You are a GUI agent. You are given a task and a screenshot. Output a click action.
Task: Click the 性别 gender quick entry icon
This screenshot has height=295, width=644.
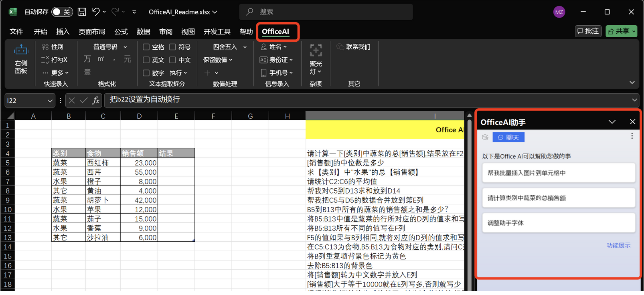point(45,47)
